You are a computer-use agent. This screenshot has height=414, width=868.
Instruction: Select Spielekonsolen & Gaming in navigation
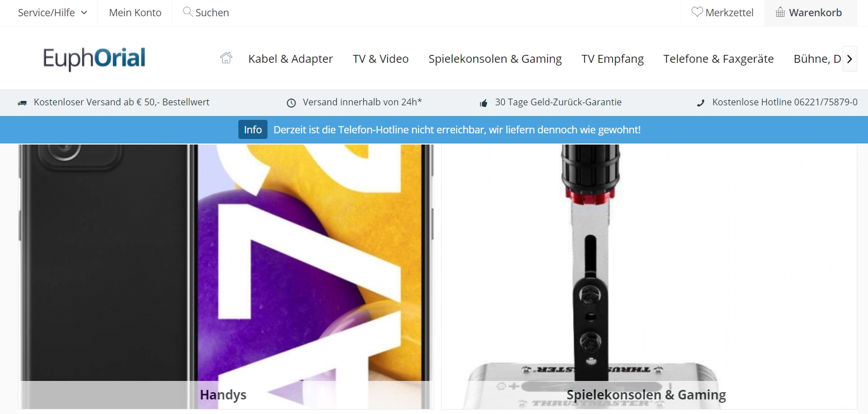click(x=495, y=59)
